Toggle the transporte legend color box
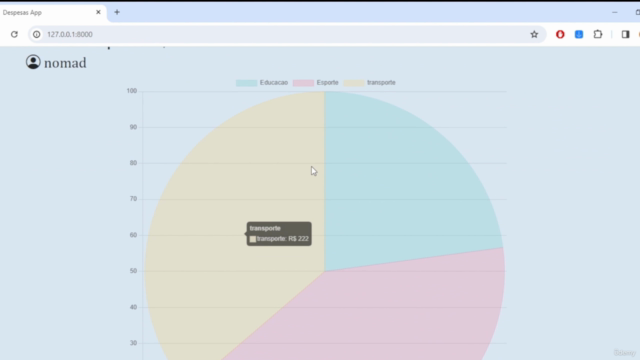The width and height of the screenshot is (640, 360). tap(354, 83)
